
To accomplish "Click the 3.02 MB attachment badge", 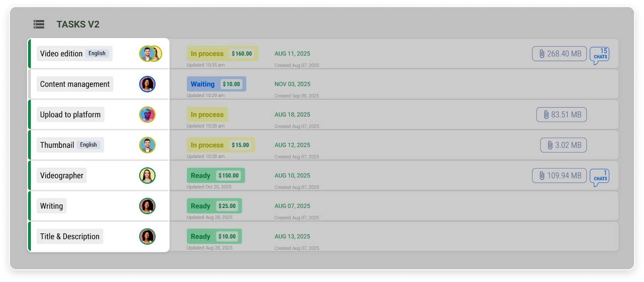I will click(563, 145).
